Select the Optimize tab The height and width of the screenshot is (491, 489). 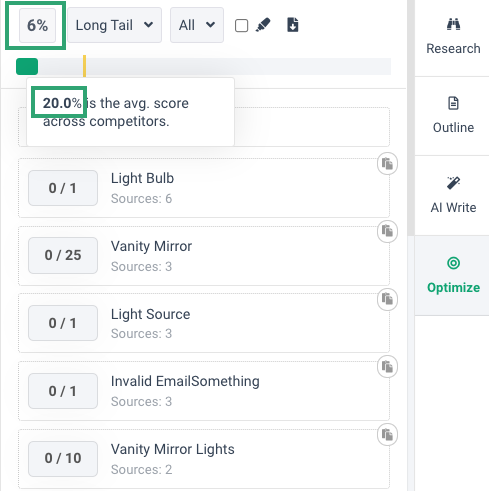[x=453, y=275]
